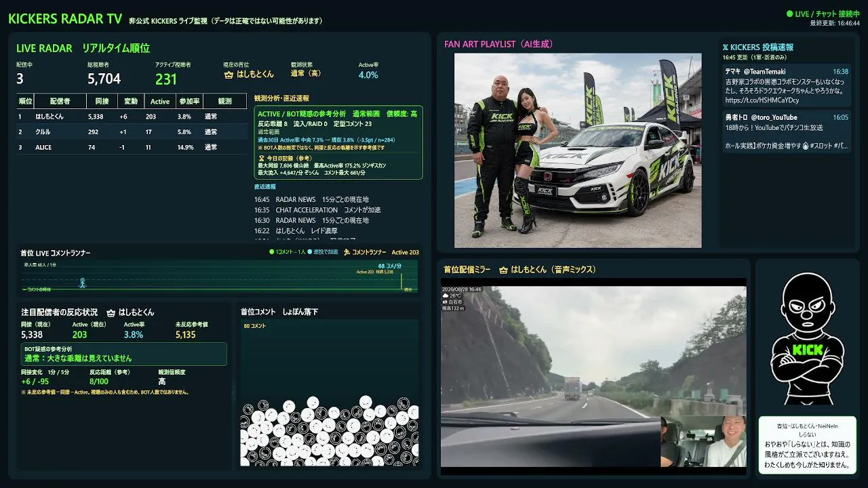The width and height of the screenshot is (868, 488).
Task: Click the runner icon beside the コメントランナー legend
Action: click(347, 252)
